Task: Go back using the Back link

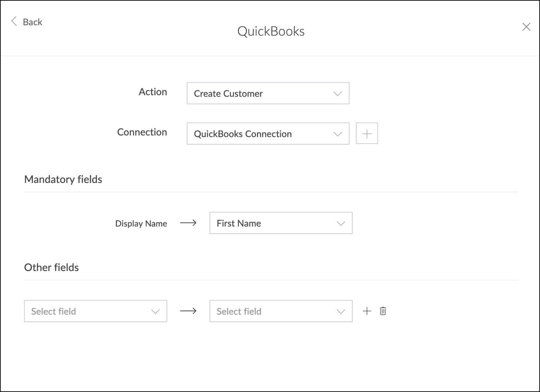Action: (33, 22)
